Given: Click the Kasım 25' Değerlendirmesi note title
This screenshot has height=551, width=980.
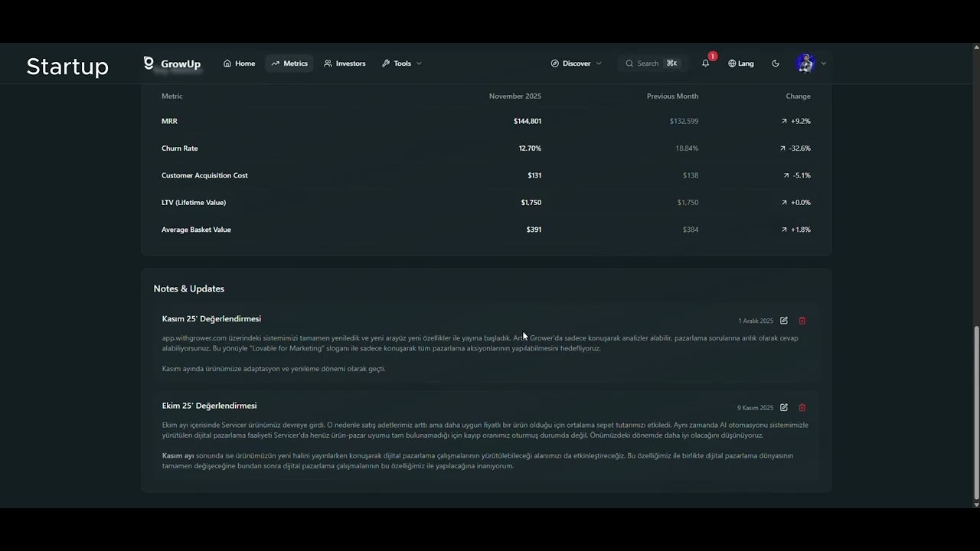Looking at the screenshot, I should [211, 319].
